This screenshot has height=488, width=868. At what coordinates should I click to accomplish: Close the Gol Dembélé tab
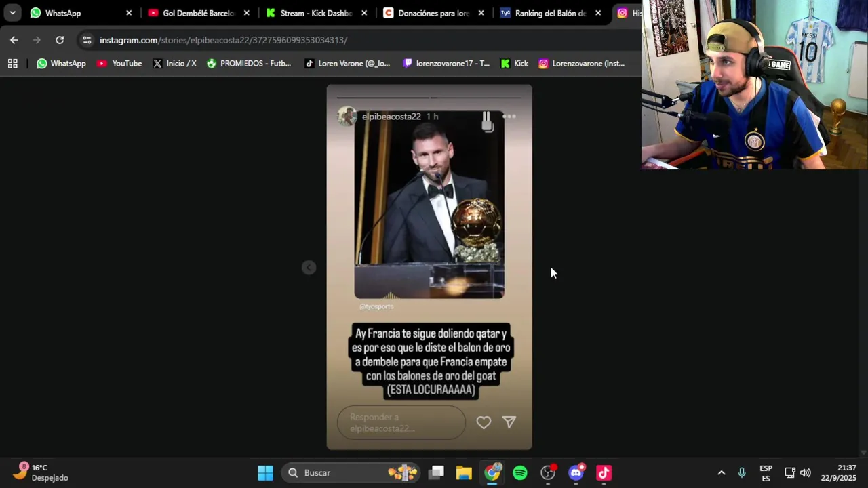click(x=246, y=13)
